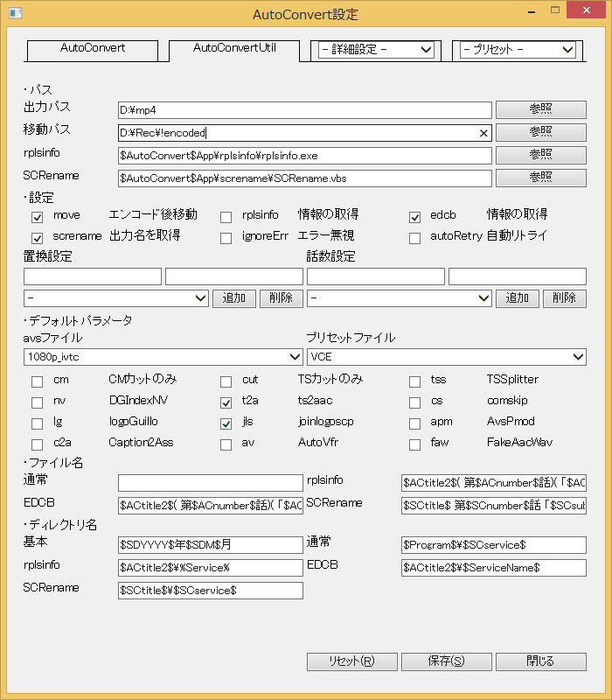Open the プリセットファイル dropdown showing VCE
612x700 pixels.
447,357
